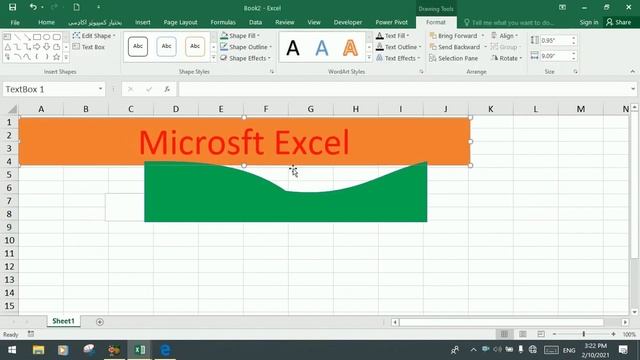Choose the blue-outline Abc shape style
Image resolution: width=640 pixels, height=360 pixels.
click(167, 47)
